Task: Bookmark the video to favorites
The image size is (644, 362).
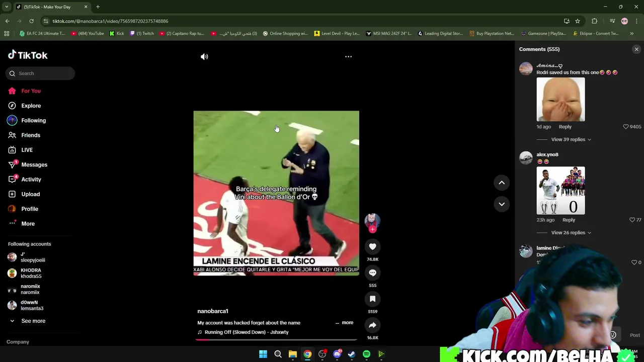Action: 372,299
